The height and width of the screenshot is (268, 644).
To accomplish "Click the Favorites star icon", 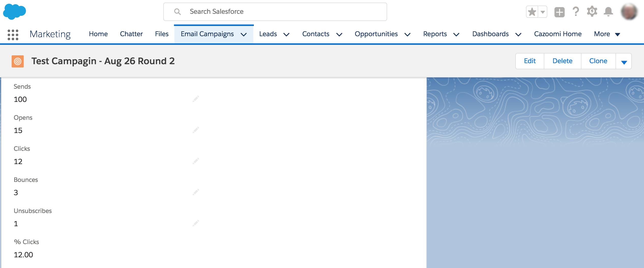I will coord(532,12).
